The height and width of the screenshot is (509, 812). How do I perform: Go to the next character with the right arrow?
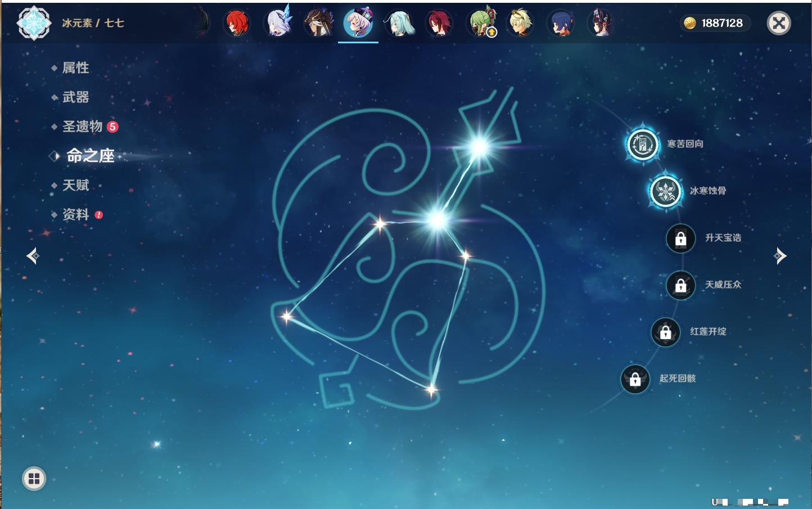780,256
